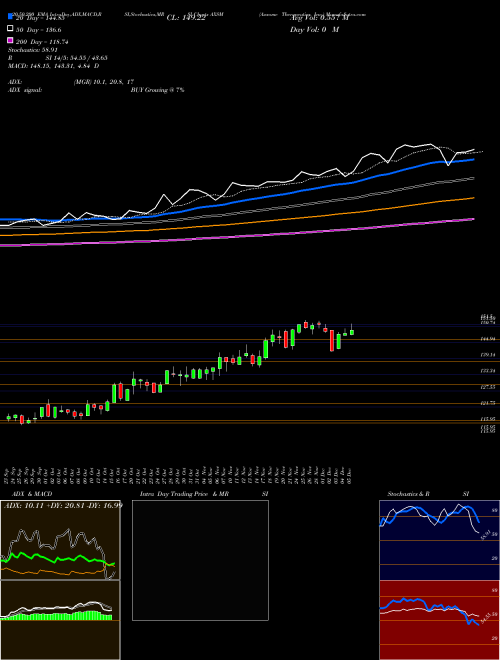Click the 'Avg Vol: 0.357 M' label

point(319,18)
